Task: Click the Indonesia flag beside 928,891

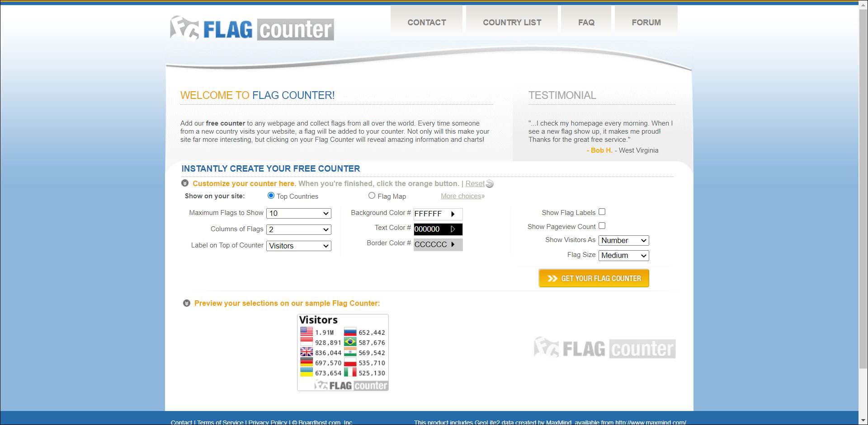Action: point(307,342)
